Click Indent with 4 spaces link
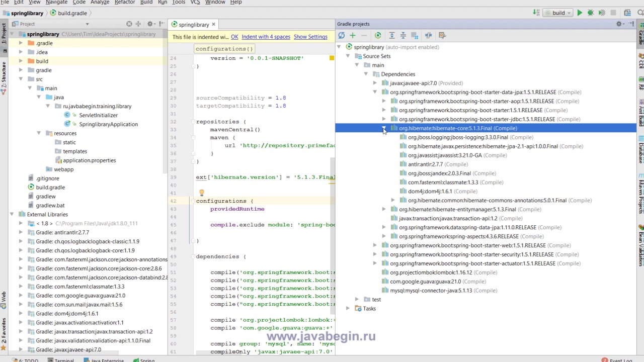Screen dimensions: 644x362 pyautogui.click(x=266, y=37)
